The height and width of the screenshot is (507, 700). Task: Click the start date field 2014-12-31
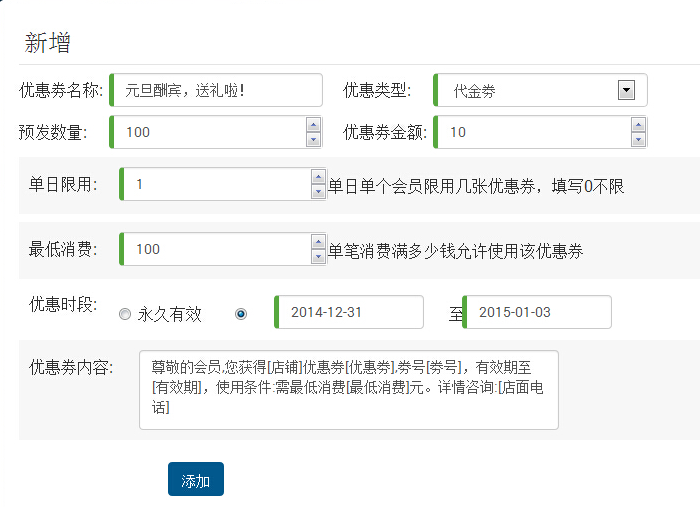tap(348, 312)
